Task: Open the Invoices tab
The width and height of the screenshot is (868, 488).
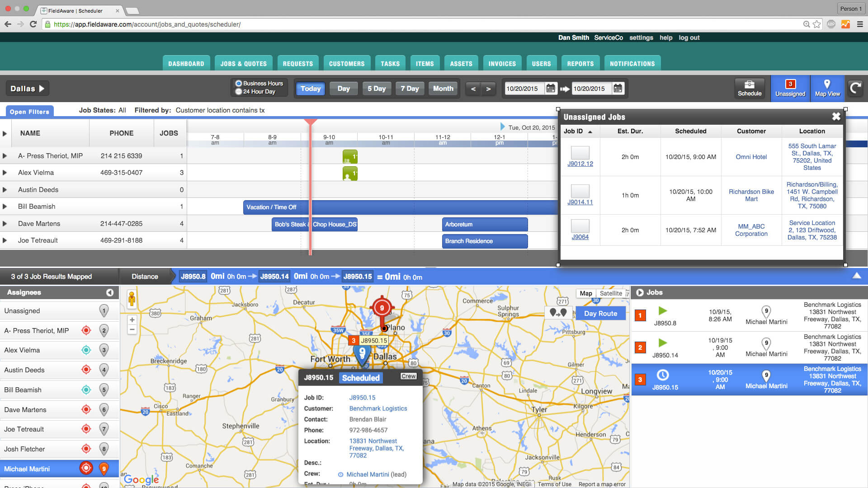Action: coord(502,63)
